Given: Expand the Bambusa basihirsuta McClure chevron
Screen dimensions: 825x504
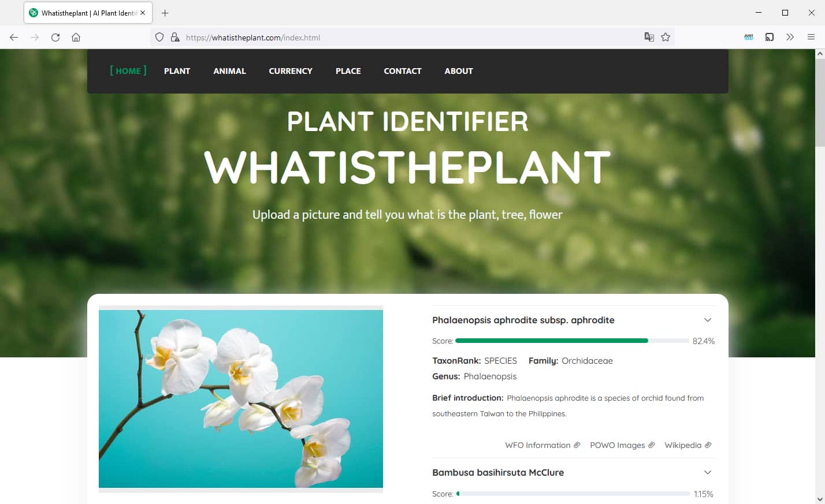Looking at the screenshot, I should pyautogui.click(x=708, y=472).
